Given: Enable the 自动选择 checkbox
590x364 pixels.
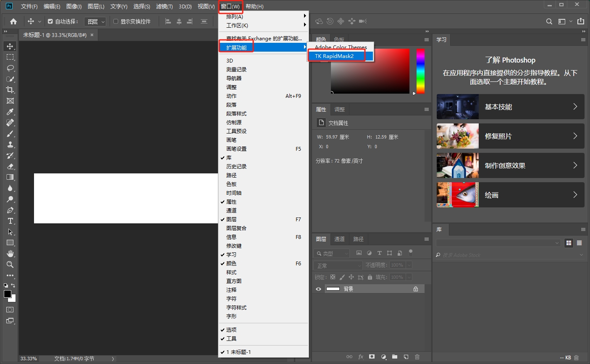Looking at the screenshot, I should click(x=50, y=21).
